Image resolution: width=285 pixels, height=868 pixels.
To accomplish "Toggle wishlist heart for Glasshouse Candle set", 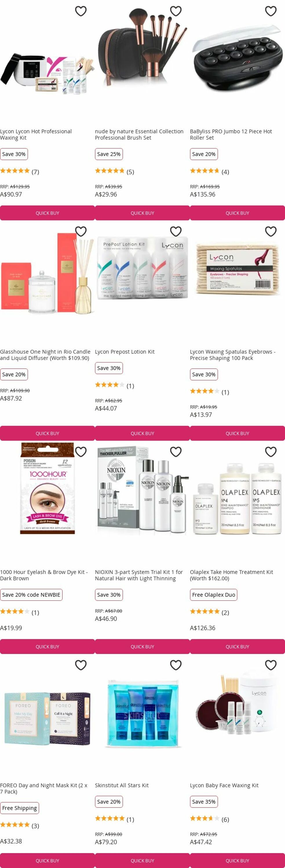I will (81, 231).
